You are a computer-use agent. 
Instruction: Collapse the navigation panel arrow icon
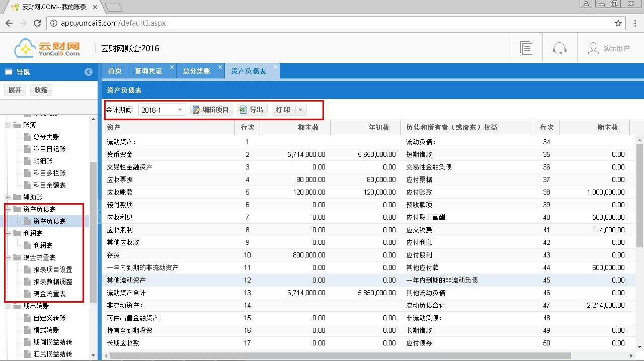[89, 72]
